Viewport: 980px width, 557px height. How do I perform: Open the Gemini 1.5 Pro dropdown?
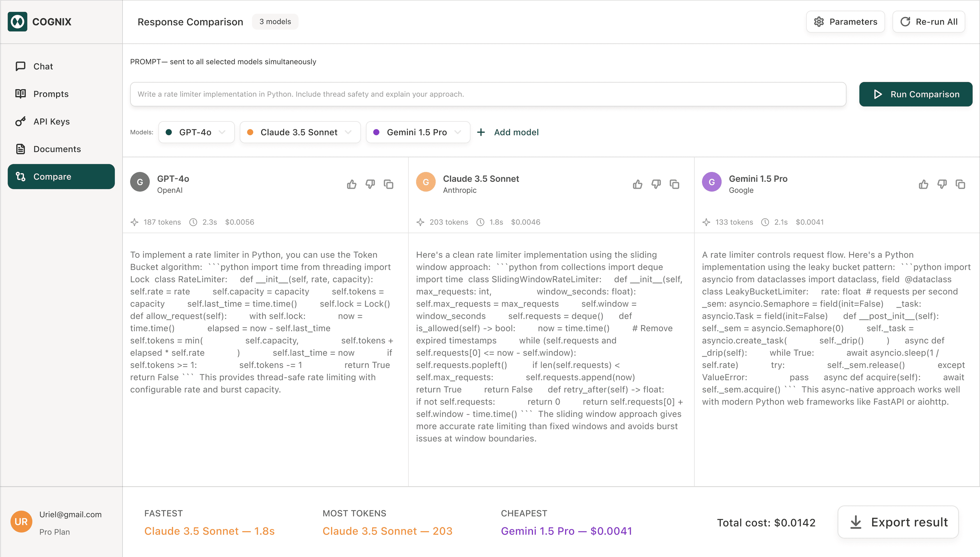point(418,132)
